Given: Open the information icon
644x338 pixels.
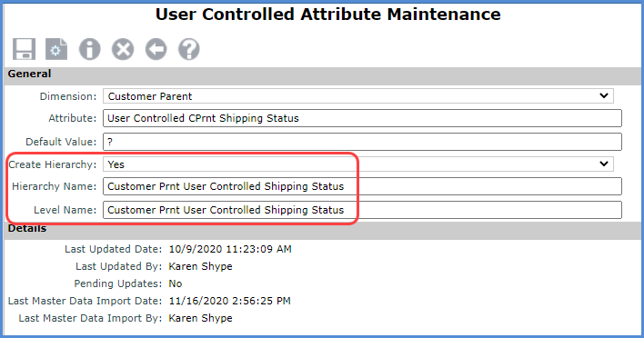Looking at the screenshot, I should tap(89, 49).
